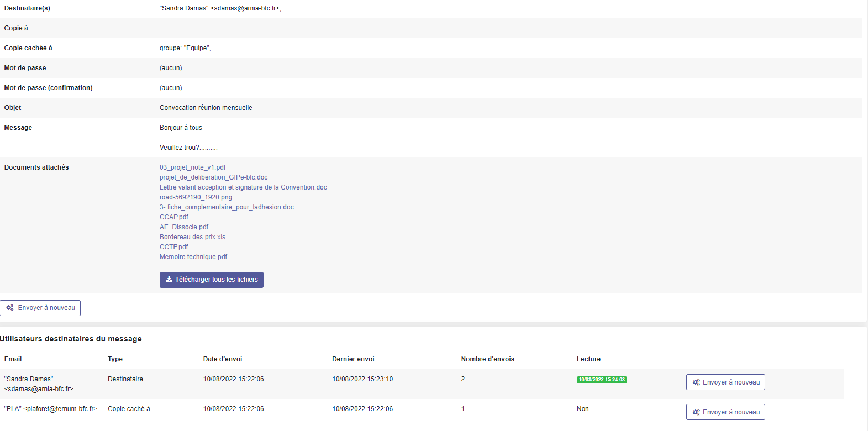Click the green read timestamp badge
Image resolution: width=868 pixels, height=431 pixels.
tap(602, 380)
